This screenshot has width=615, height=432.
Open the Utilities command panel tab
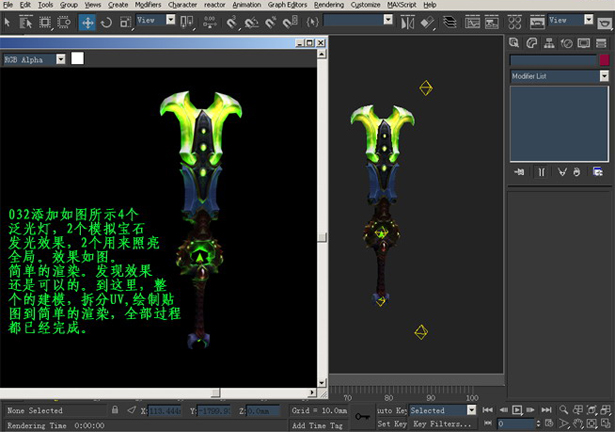point(601,42)
